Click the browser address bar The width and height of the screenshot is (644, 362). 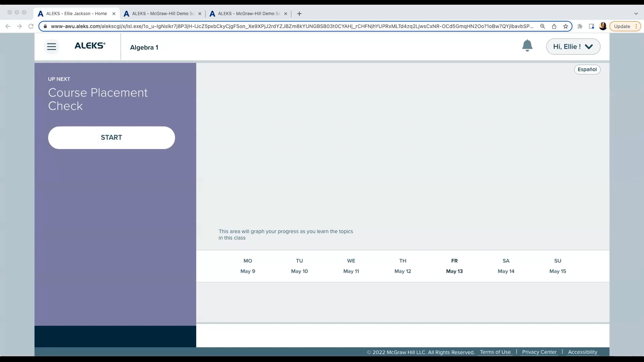(x=288, y=26)
